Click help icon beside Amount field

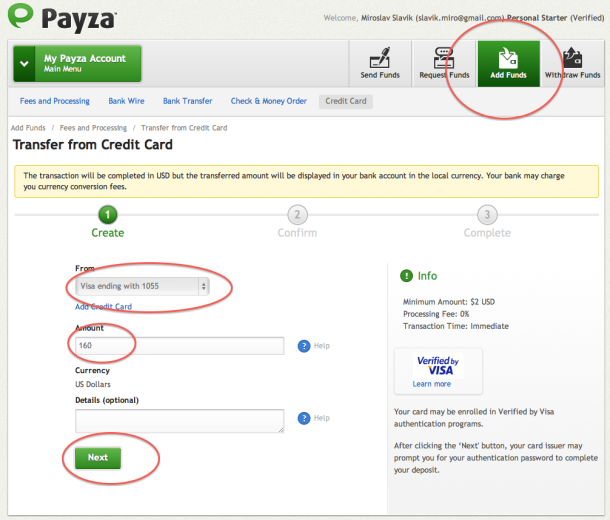(304, 346)
